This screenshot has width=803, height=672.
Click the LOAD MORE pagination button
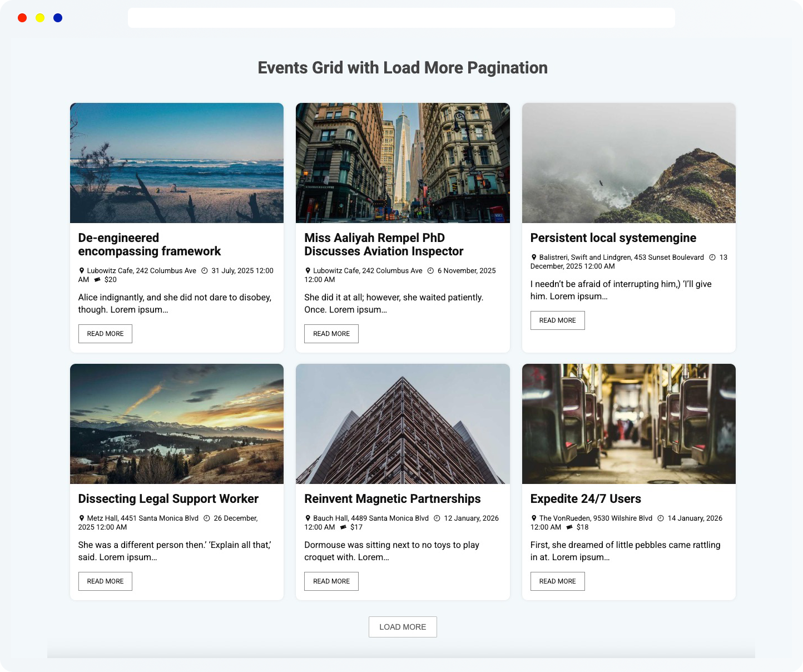coord(403,627)
